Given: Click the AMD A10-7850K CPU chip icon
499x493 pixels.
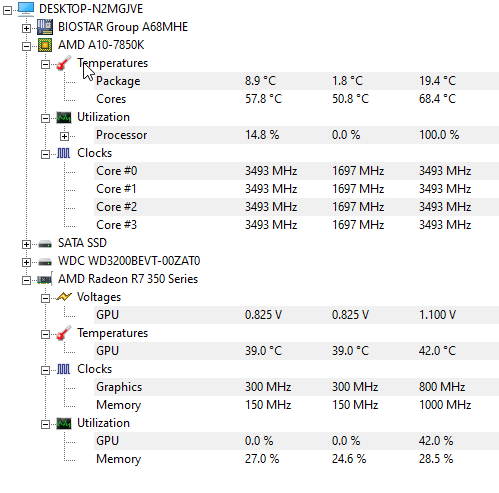Looking at the screenshot, I should [x=45, y=45].
